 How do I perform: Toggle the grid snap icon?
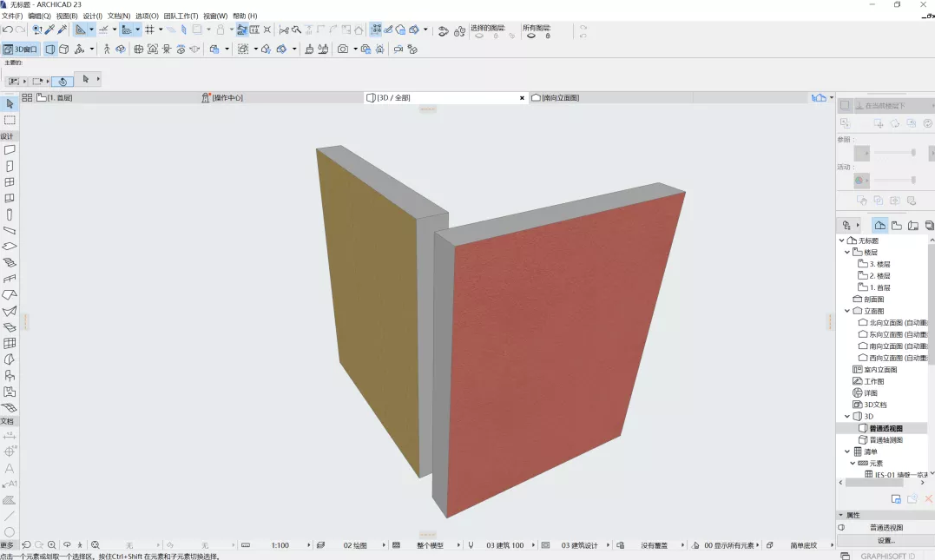(149, 30)
